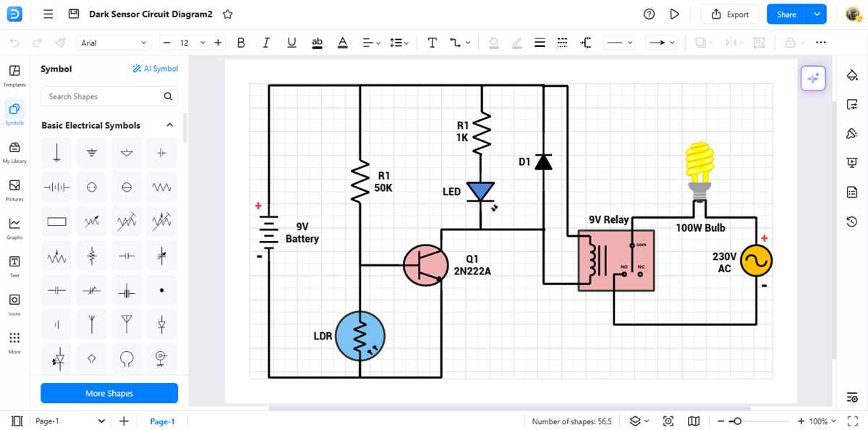
Task: Open the My Library sidebar panel
Action: coord(14,152)
